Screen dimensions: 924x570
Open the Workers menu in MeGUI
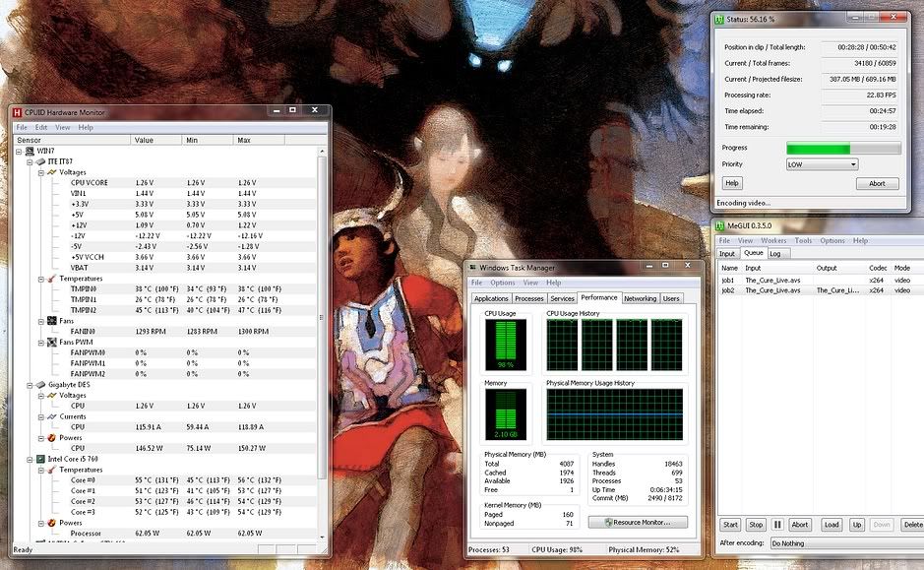(x=774, y=240)
